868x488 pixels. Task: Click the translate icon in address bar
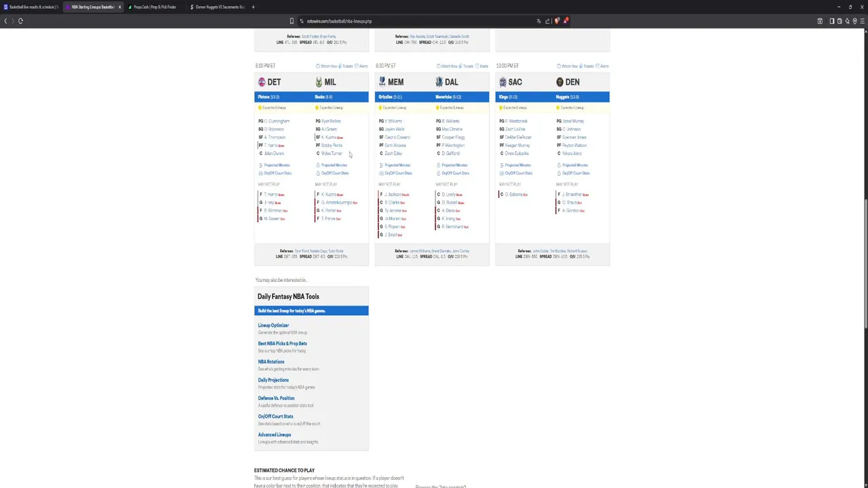pyautogui.click(x=539, y=21)
